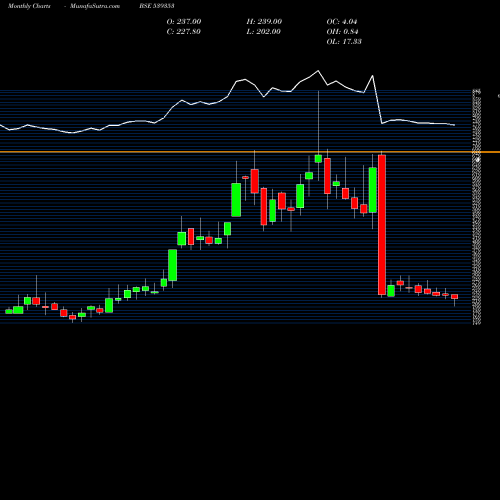
Task: Click the high value 'H: 239.00'
Action: click(x=264, y=22)
